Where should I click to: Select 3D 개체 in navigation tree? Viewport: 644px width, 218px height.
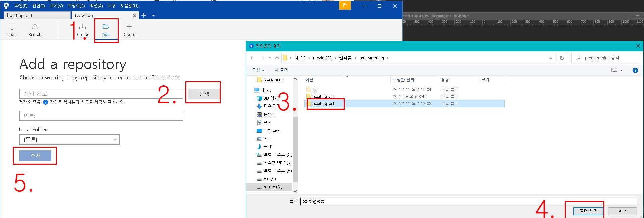point(268,98)
